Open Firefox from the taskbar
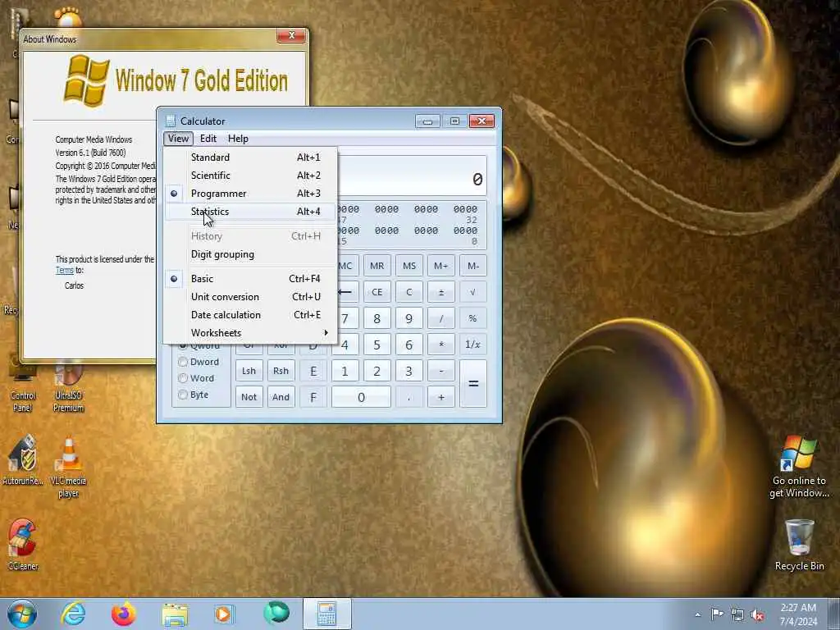This screenshot has height=630, width=840. pyautogui.click(x=123, y=614)
